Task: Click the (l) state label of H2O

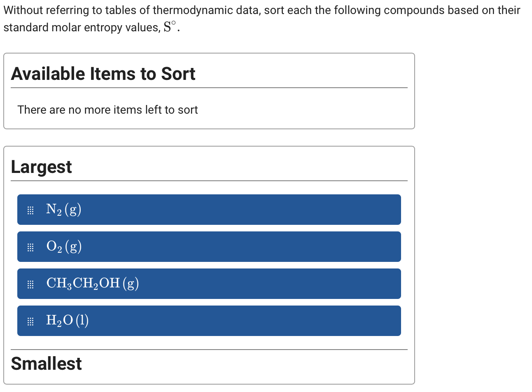Action: (82, 320)
